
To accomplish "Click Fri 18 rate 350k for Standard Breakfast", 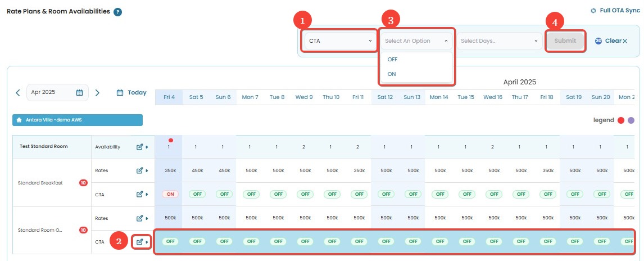I will point(548,170).
